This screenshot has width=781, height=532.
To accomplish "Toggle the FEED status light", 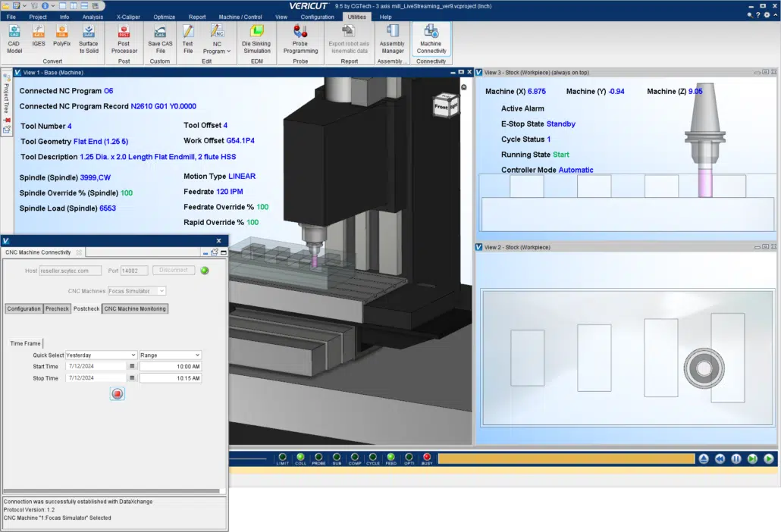I will (391, 458).
